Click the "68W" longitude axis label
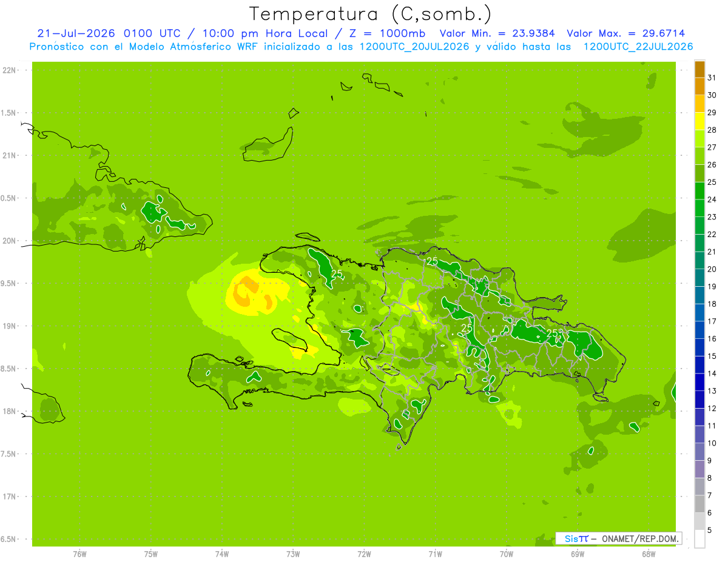728x562 pixels. pyautogui.click(x=648, y=554)
